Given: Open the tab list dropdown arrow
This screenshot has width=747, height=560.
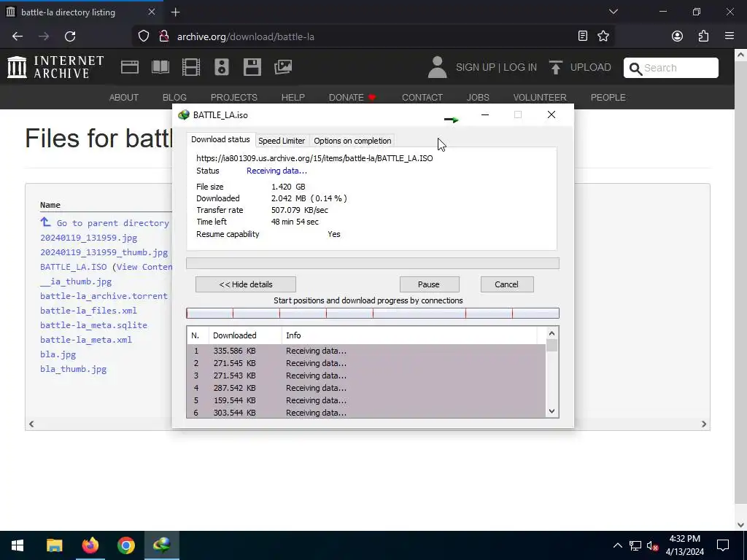Looking at the screenshot, I should coord(614,12).
